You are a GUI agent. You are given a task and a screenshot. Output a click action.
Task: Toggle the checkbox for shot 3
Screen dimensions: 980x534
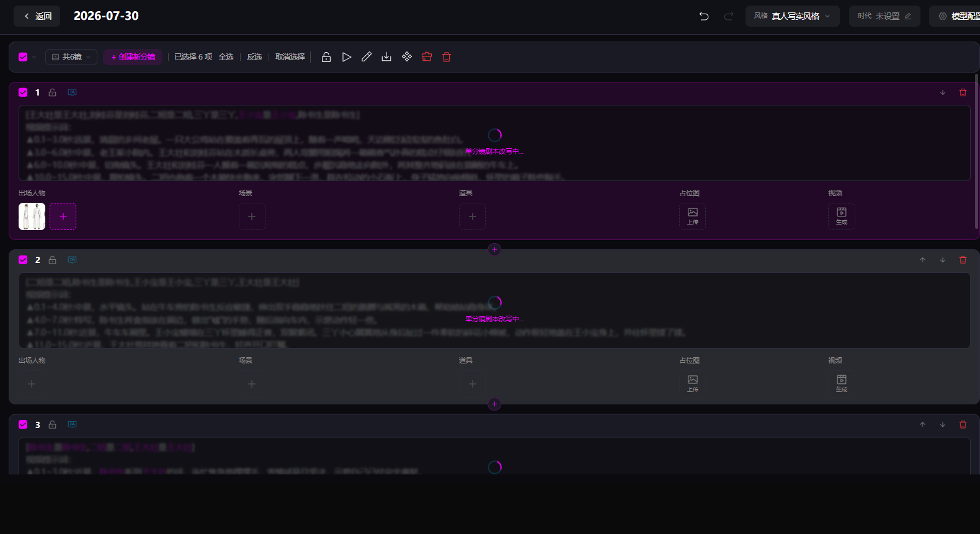pyautogui.click(x=23, y=425)
